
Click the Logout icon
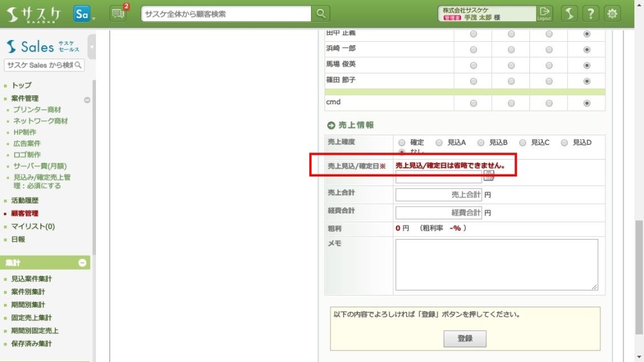pyautogui.click(x=545, y=14)
